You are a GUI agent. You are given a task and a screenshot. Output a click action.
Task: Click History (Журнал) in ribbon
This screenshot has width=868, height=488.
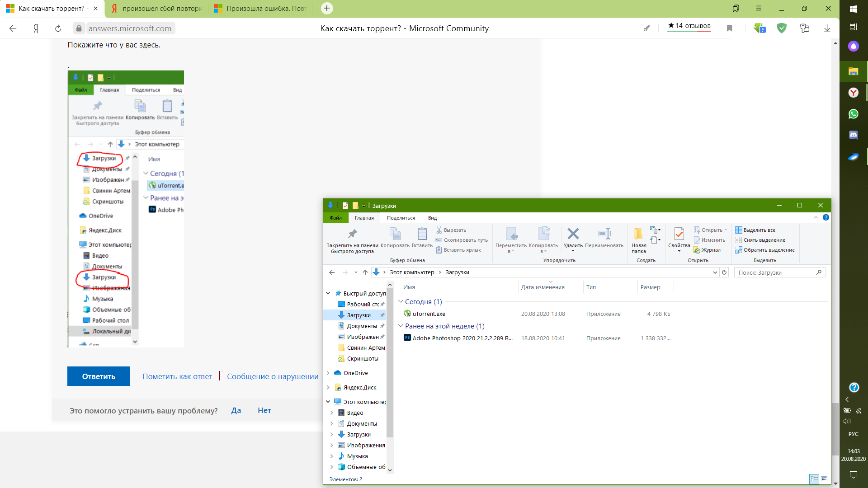coord(708,250)
